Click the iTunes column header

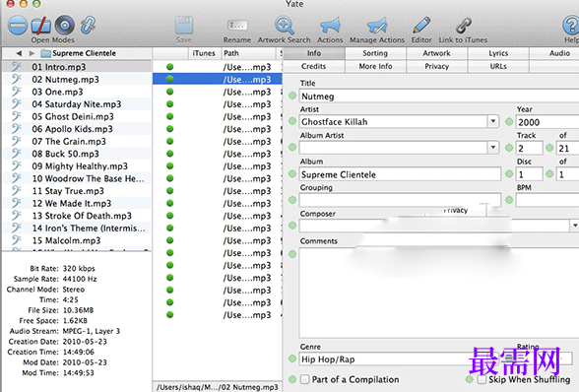point(205,53)
